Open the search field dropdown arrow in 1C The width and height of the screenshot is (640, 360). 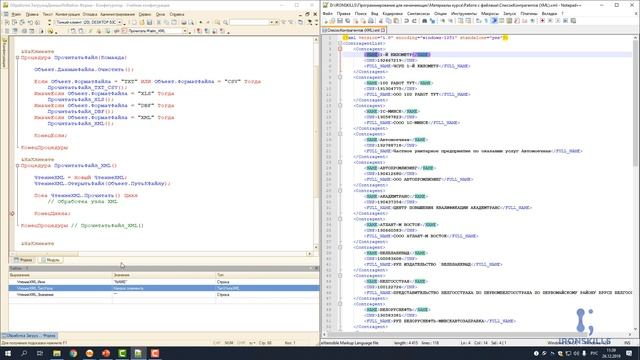tap(271, 22)
